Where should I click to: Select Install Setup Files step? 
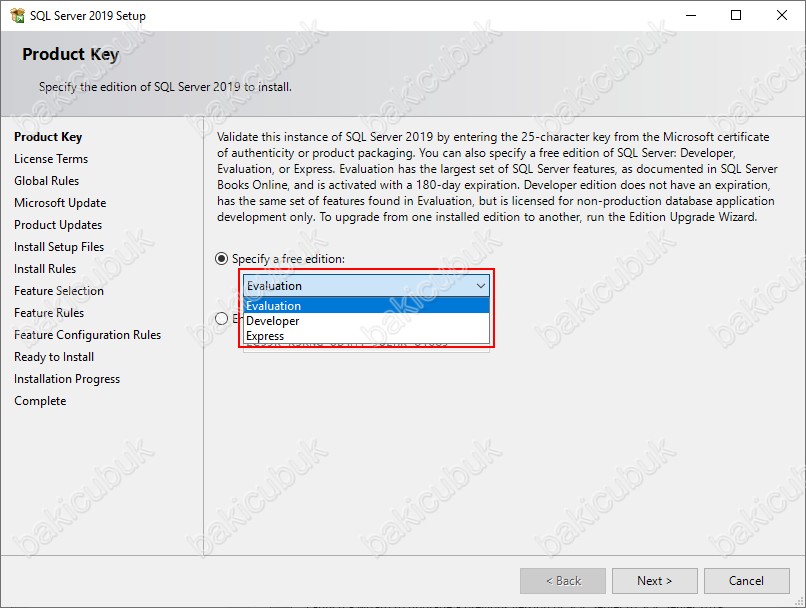click(59, 247)
